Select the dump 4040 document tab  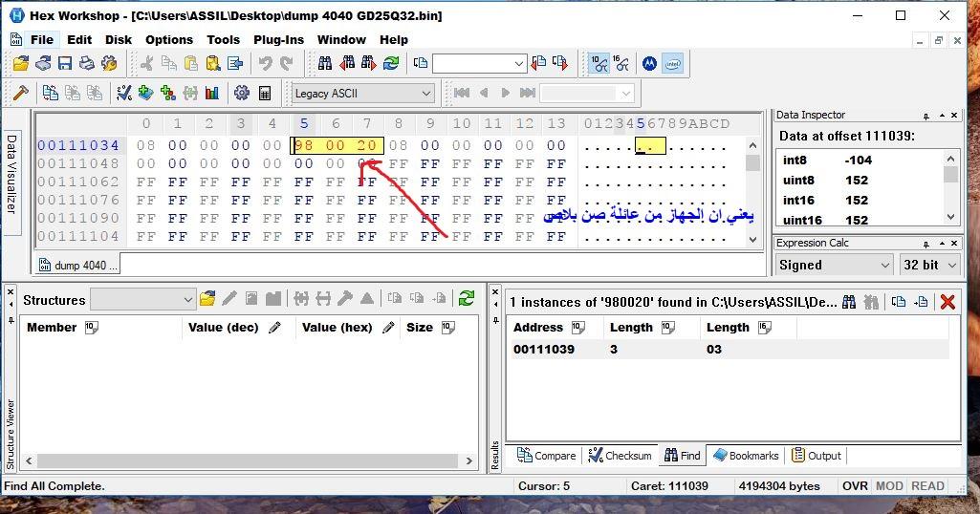[x=77, y=265]
